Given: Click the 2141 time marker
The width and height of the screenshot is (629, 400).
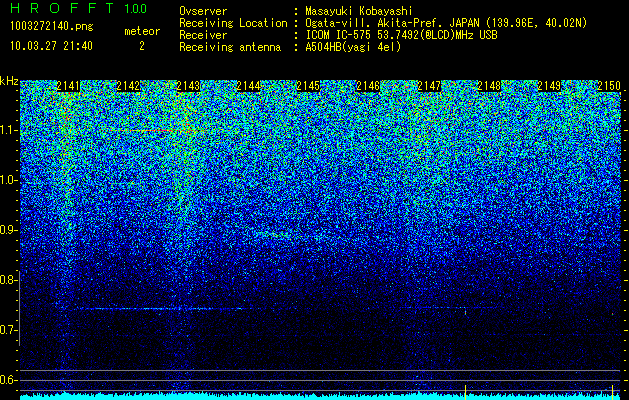Looking at the screenshot, I should pyautogui.click(x=68, y=86).
